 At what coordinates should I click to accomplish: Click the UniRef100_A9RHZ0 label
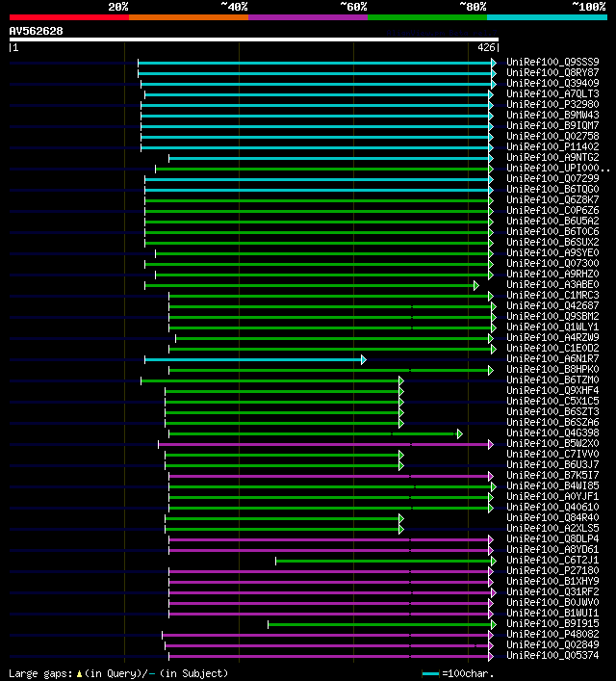(x=552, y=275)
